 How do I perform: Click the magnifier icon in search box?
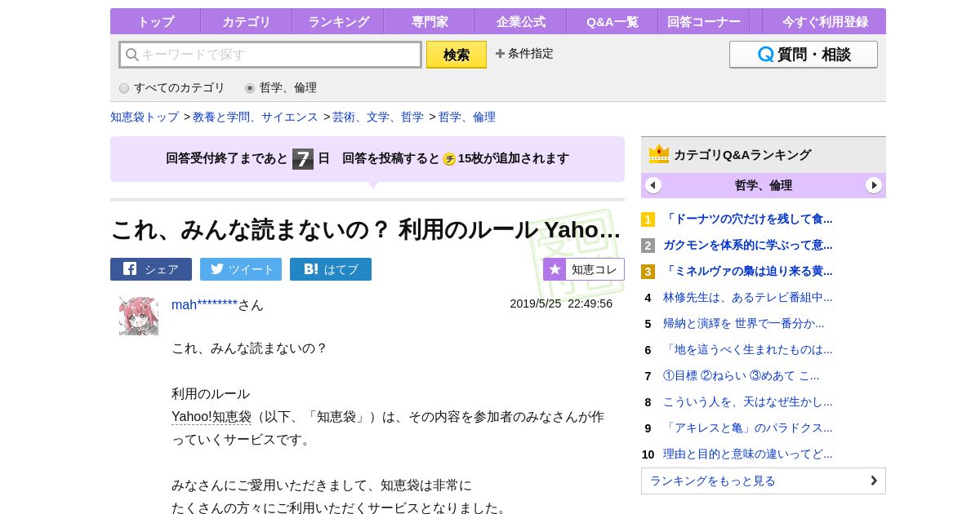(131, 55)
